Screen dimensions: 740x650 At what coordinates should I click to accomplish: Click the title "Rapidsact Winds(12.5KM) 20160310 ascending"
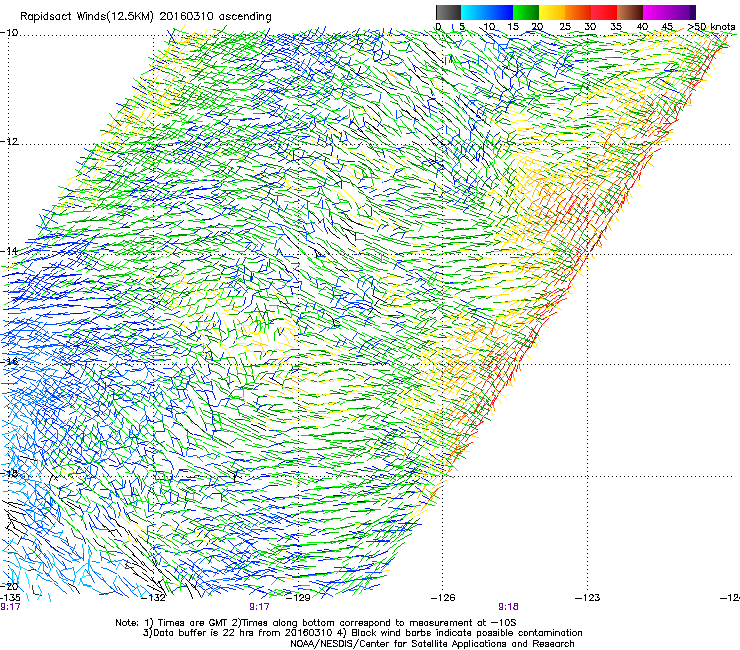pos(146,17)
